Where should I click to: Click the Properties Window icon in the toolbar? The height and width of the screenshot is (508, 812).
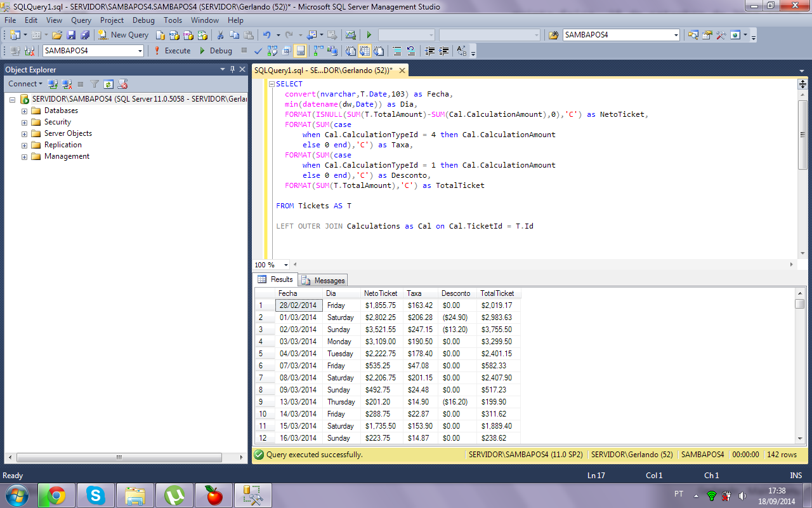pyautogui.click(x=707, y=35)
